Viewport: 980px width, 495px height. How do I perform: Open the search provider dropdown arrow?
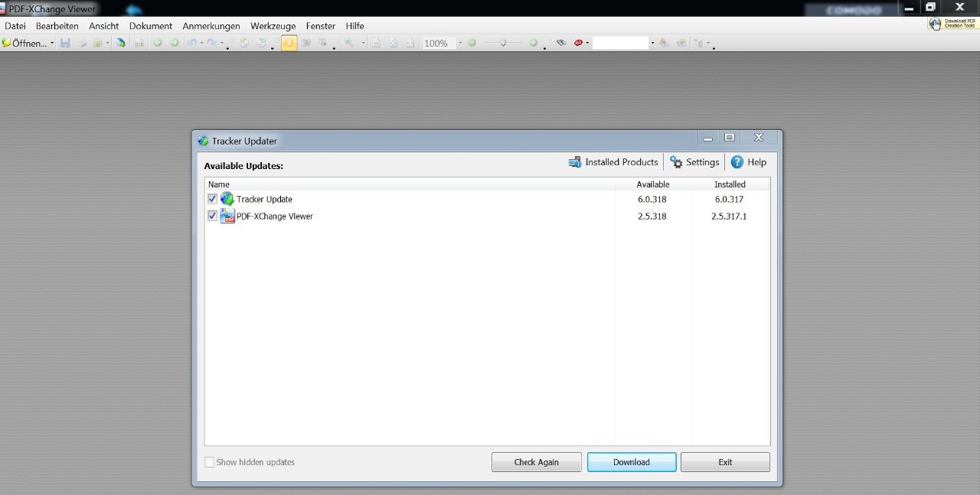tap(587, 43)
